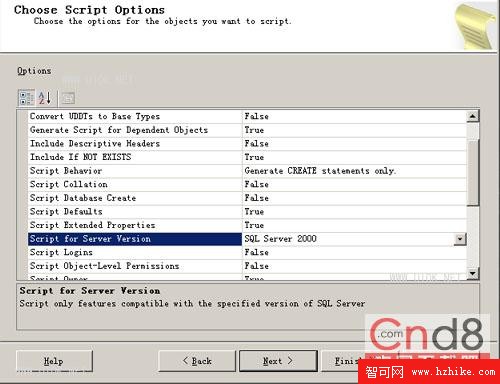Image resolution: width=500 pixels, height=384 pixels.
Task: Open Script for Server Version dropdown arrow
Action: (460, 239)
